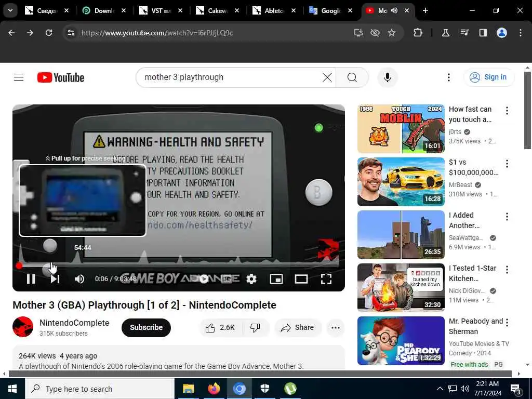Open a new browser tab
This screenshot has width=532, height=399.
(x=425, y=11)
